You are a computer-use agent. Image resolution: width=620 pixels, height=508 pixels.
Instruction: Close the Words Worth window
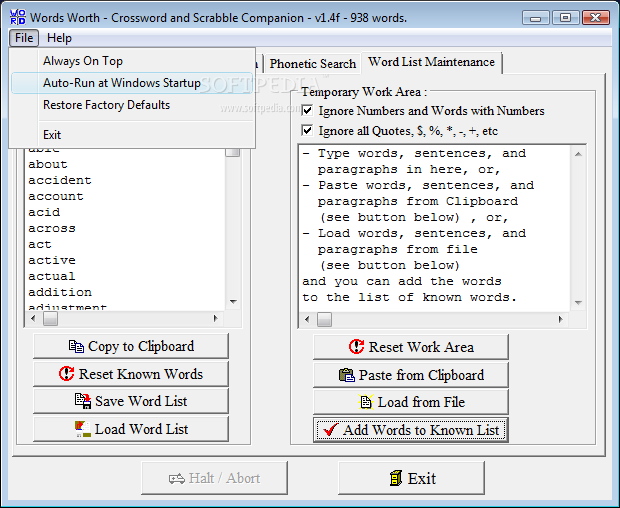(x=595, y=18)
